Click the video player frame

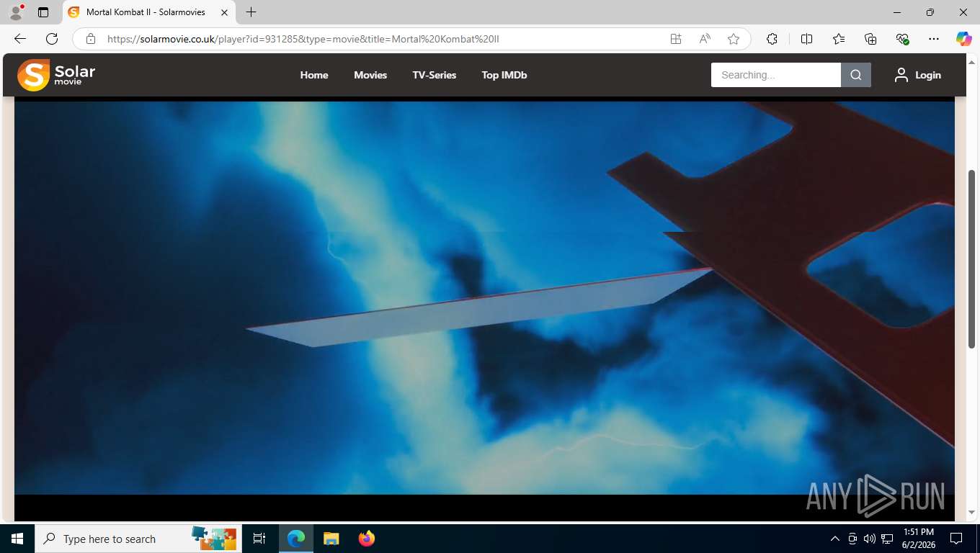(x=484, y=310)
